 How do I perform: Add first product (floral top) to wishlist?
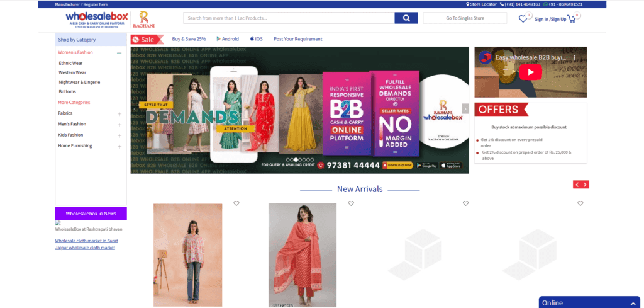(x=236, y=203)
